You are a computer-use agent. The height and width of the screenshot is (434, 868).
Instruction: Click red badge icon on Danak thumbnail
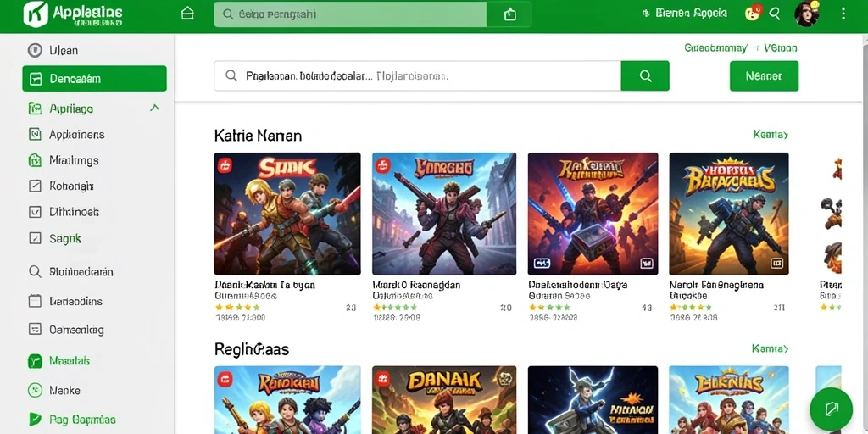(383, 378)
